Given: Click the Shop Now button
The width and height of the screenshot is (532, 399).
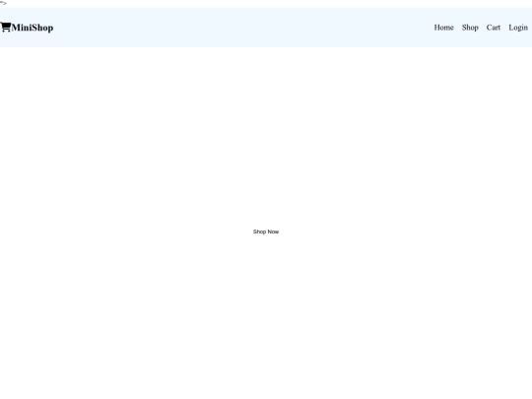Looking at the screenshot, I should [266, 232].
